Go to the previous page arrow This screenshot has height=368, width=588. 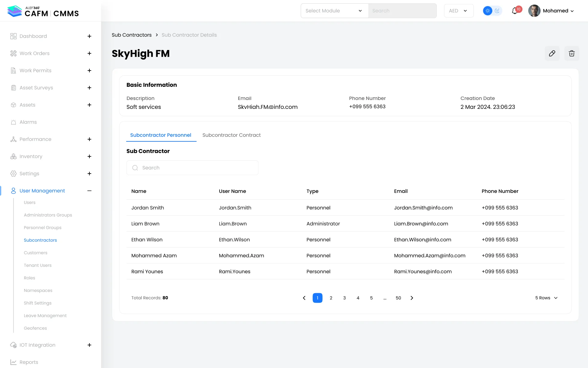click(x=304, y=298)
